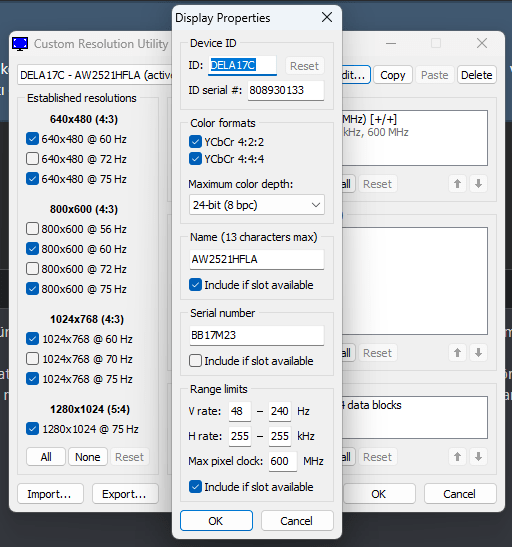512x547 pixels.
Task: Open the DELA17C monitor selection dropdown
Action: pyautogui.click(x=95, y=75)
